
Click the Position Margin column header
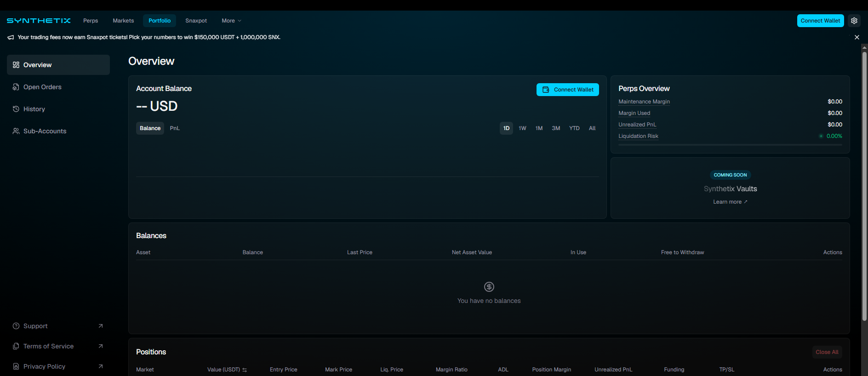point(551,370)
